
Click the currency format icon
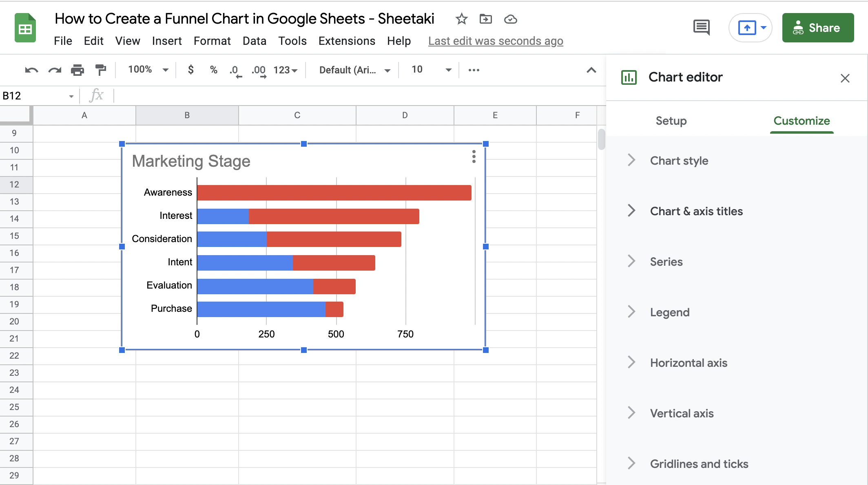tap(190, 70)
